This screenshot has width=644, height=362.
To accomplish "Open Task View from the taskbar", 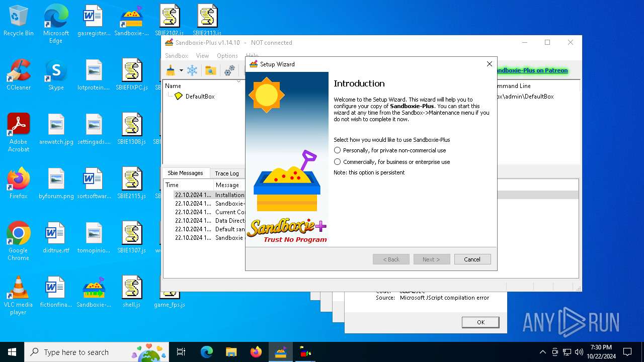I will coord(181,352).
